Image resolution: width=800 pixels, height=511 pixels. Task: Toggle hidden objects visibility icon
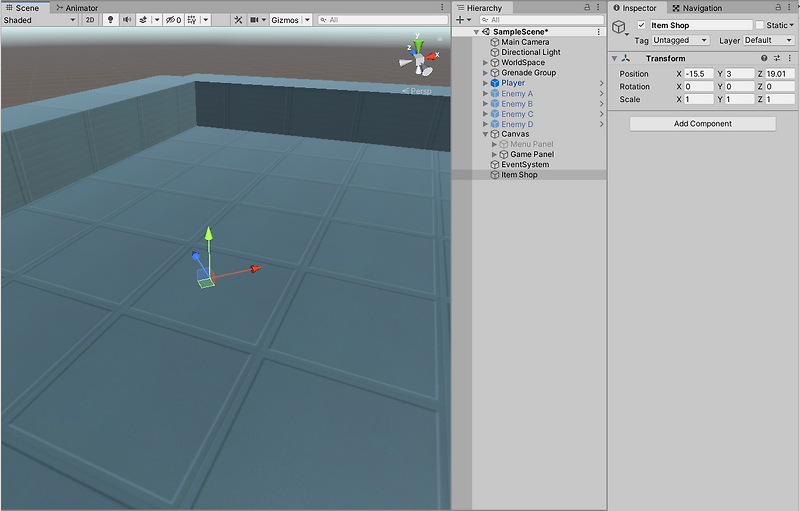click(x=173, y=20)
